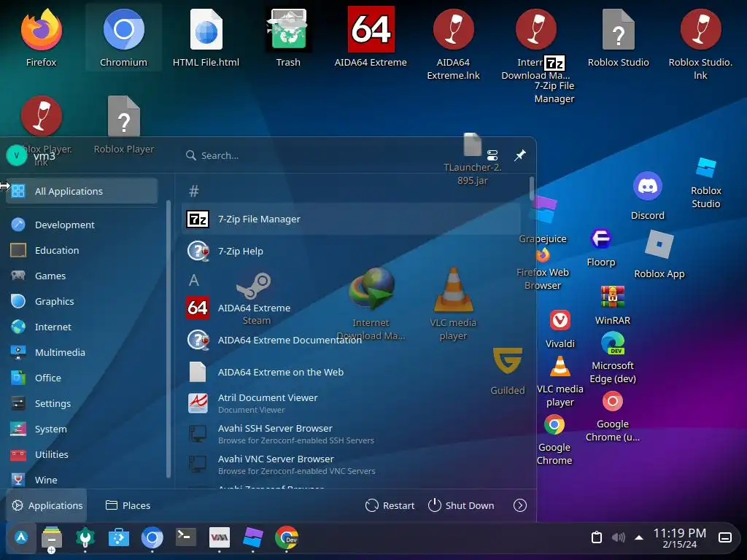This screenshot has width=747, height=560.
Task: Switch to Chromium in the taskbar
Action: coord(152,538)
